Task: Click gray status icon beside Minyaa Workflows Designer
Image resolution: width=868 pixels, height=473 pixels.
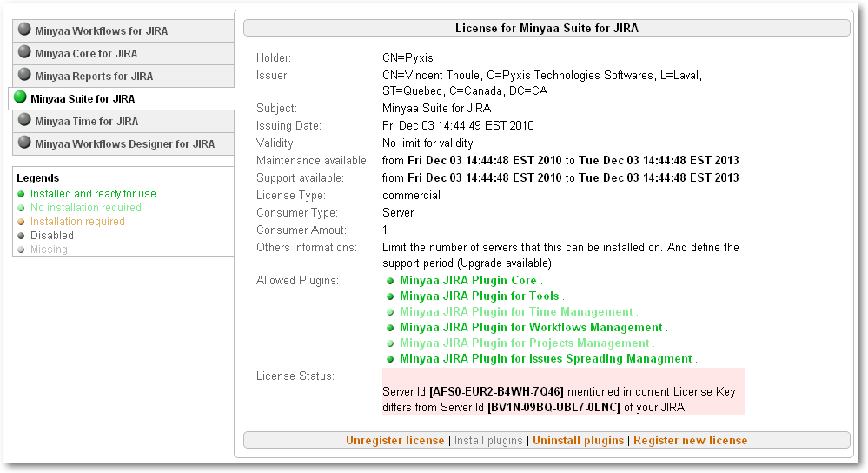Action: (x=24, y=143)
